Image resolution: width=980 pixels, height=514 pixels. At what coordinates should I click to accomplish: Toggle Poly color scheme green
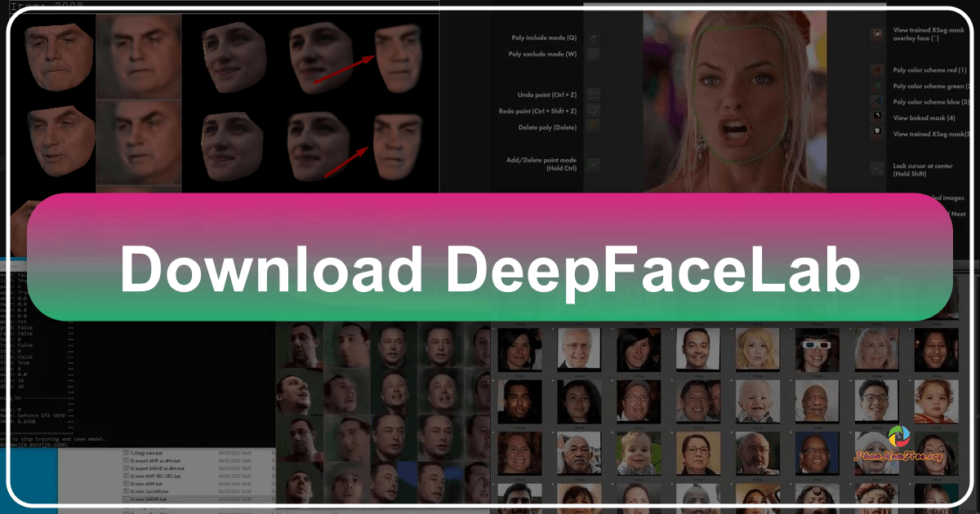pos(875,85)
